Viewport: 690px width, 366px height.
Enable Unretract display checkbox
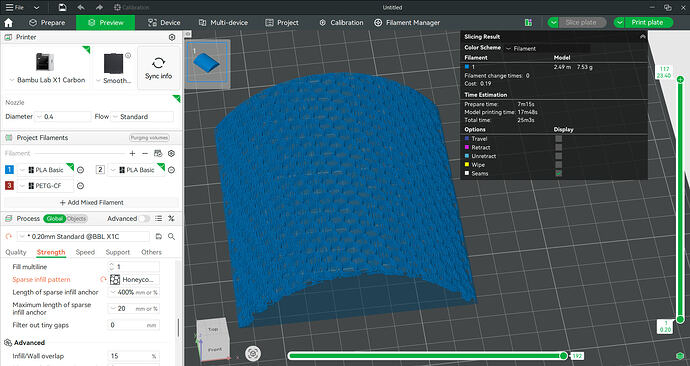(x=558, y=156)
